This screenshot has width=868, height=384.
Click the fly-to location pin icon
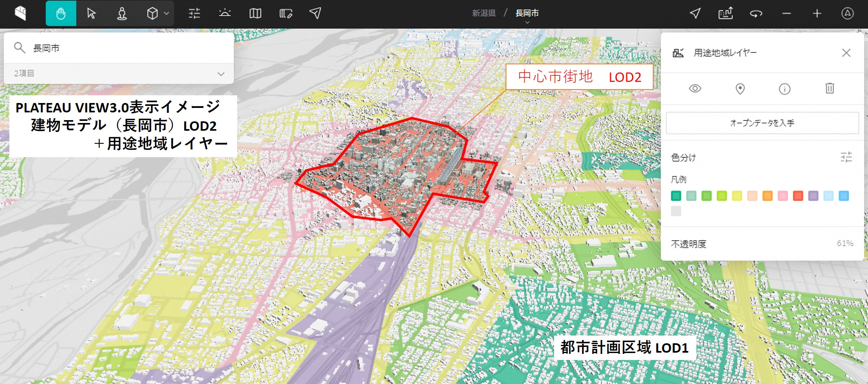pyautogui.click(x=740, y=89)
